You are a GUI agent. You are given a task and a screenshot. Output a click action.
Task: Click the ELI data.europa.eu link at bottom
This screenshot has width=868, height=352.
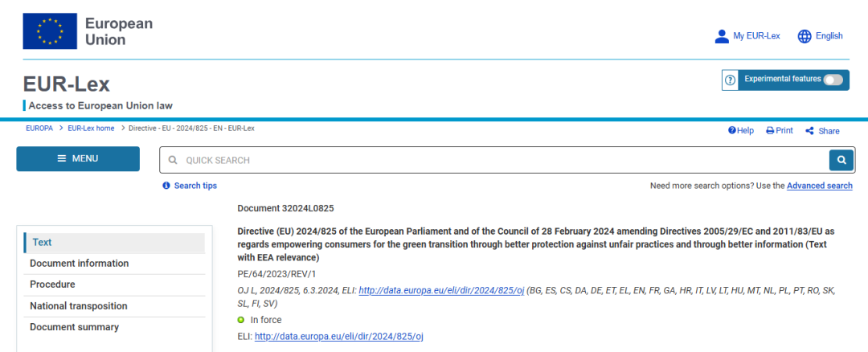coord(339,336)
